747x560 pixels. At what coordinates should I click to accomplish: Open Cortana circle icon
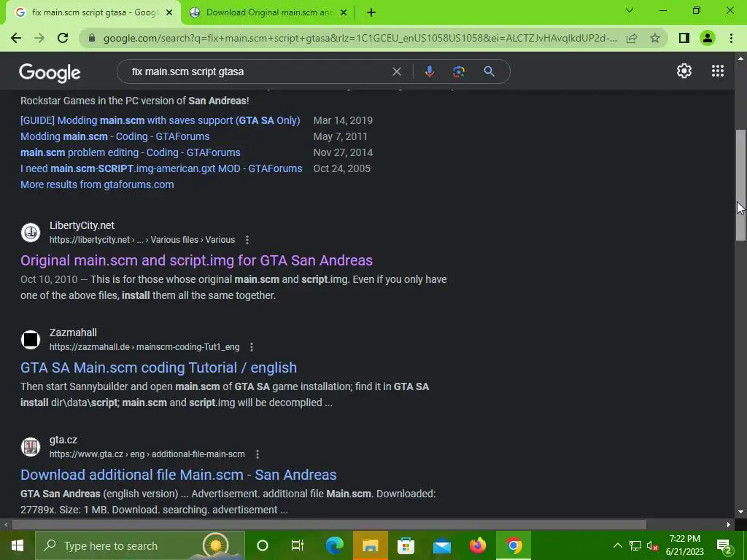click(263, 545)
